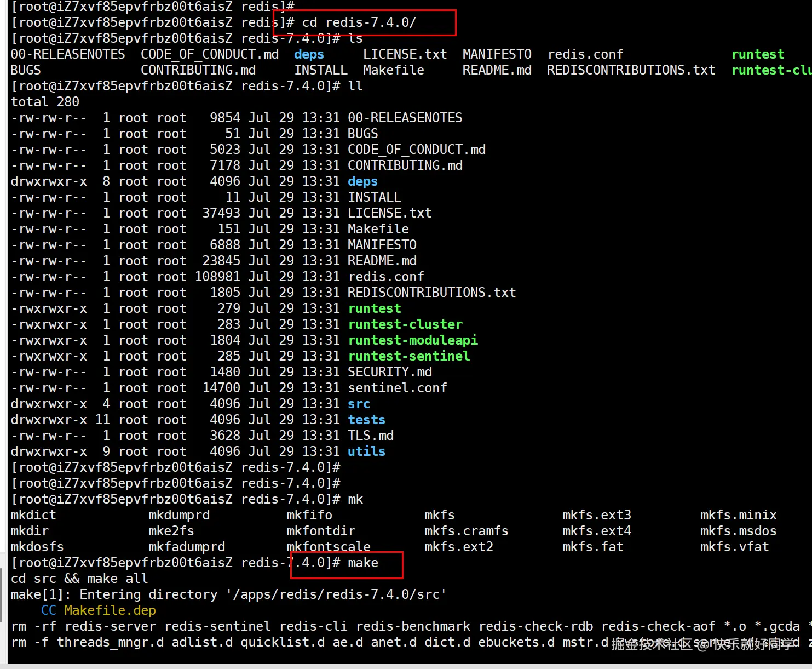This screenshot has height=669, width=812.
Task: Click CONTRIBUTING.md in the ll listing
Action: point(405,165)
